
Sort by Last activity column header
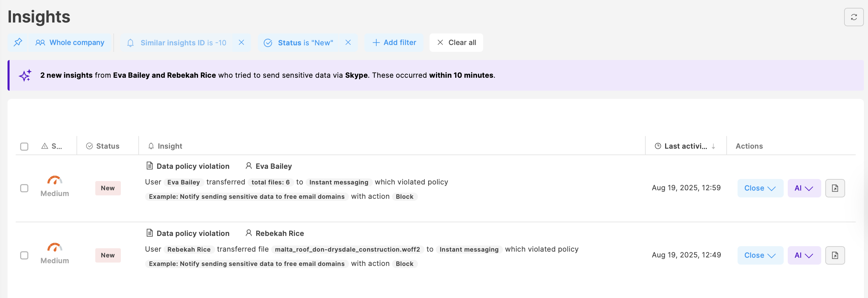pyautogui.click(x=685, y=146)
